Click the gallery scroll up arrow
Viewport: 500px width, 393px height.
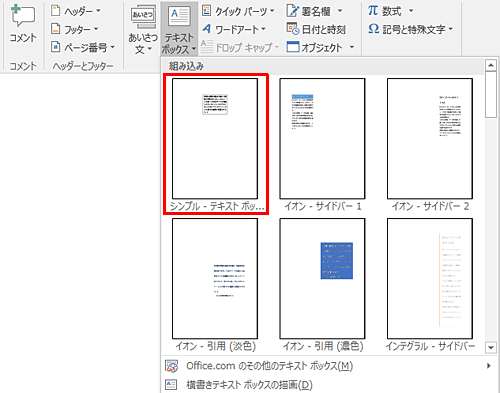pos(491,65)
